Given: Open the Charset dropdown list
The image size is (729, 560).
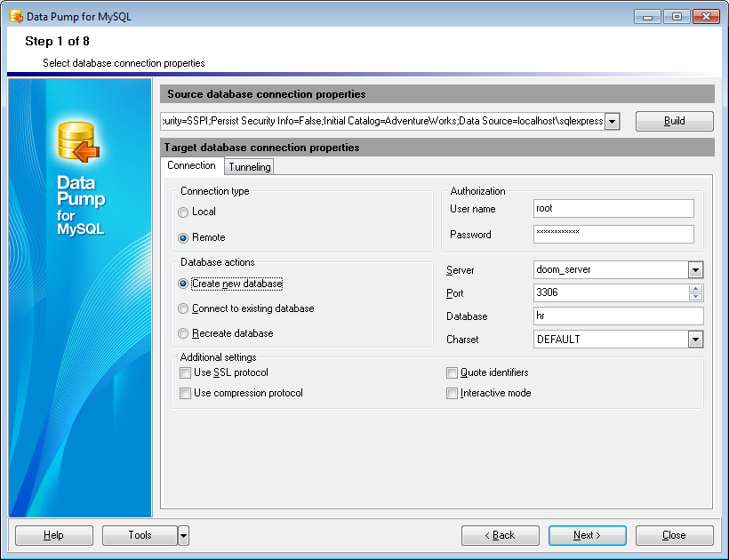Looking at the screenshot, I should click(x=695, y=340).
